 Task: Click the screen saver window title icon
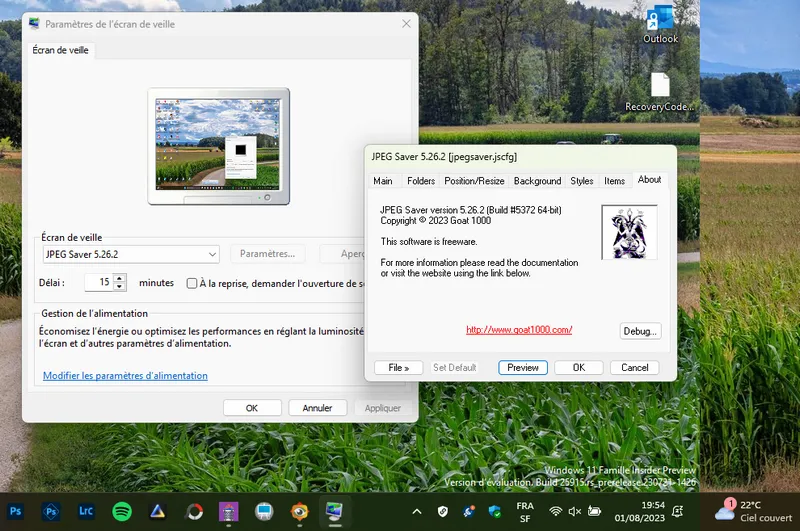pyautogui.click(x=34, y=23)
